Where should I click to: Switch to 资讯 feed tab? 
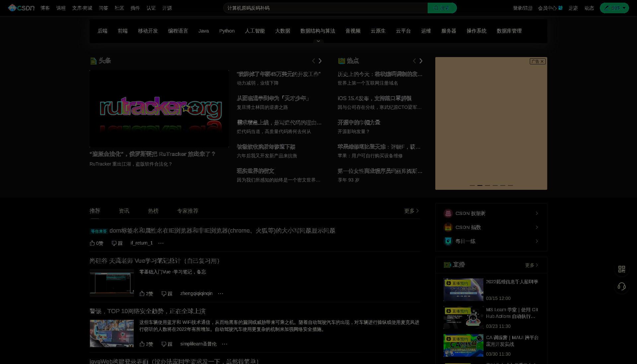124,211
